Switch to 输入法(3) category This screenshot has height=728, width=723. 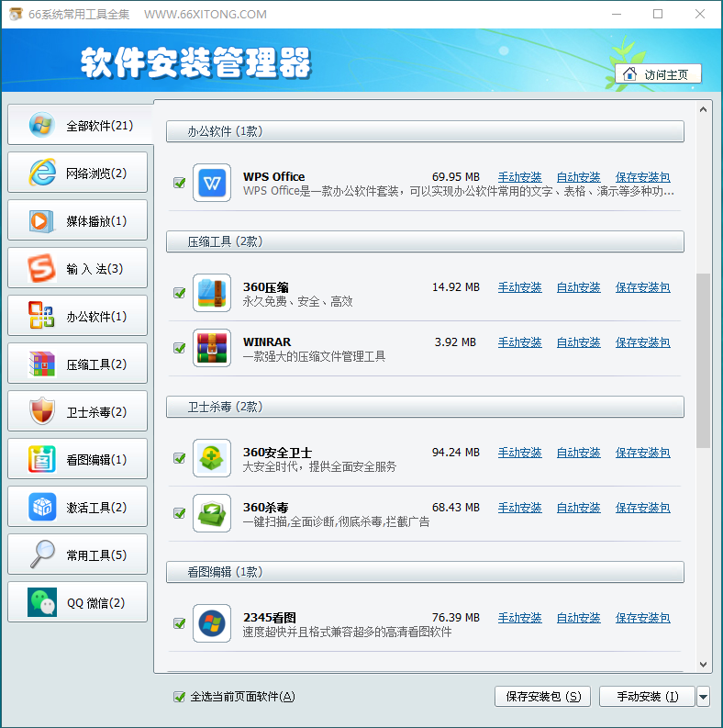tap(77, 268)
